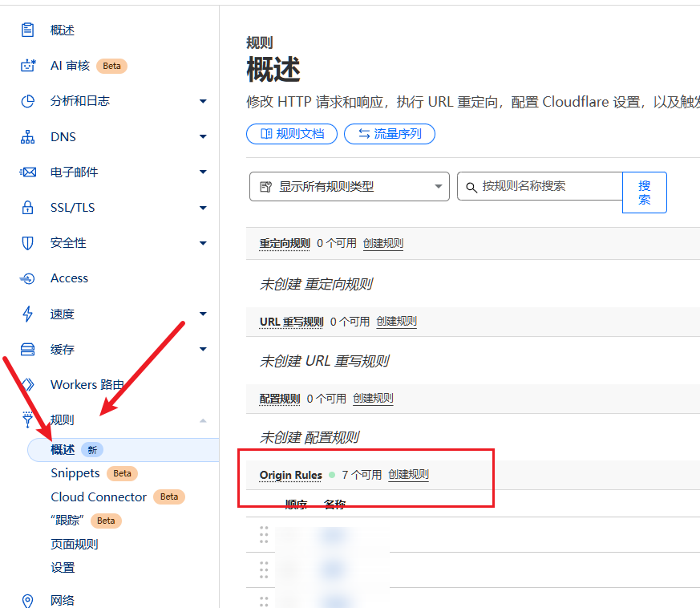
Task: Click the Origin Rules heading link
Action: pos(290,475)
